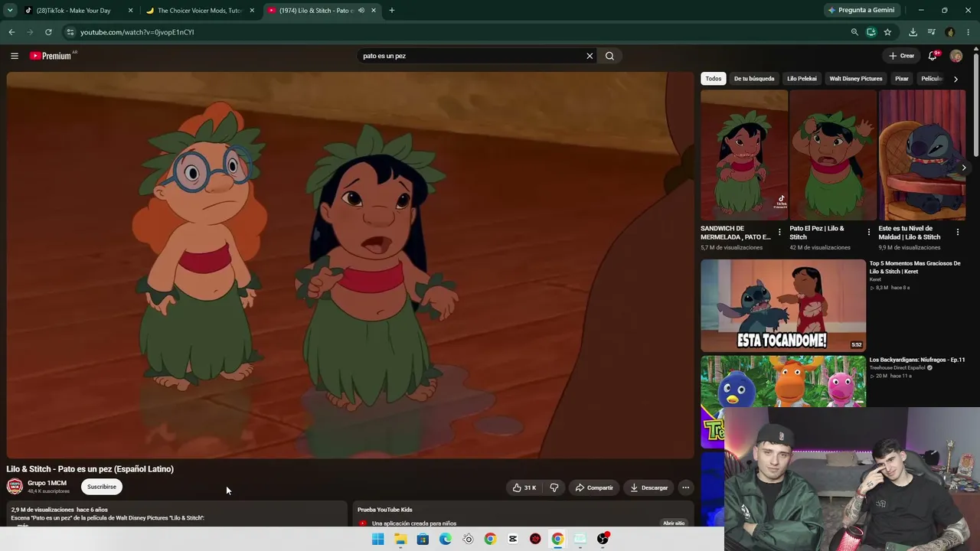Viewport: 980px width, 551px height.
Task: Open a new browser tab
Action: (x=391, y=11)
